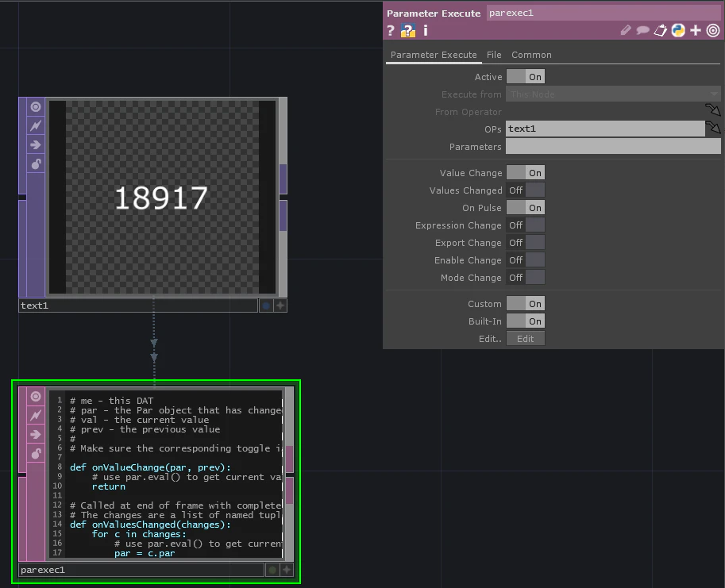Toggle bypass arrow flag on text1 node
This screenshot has width=725, height=588.
tap(36, 145)
